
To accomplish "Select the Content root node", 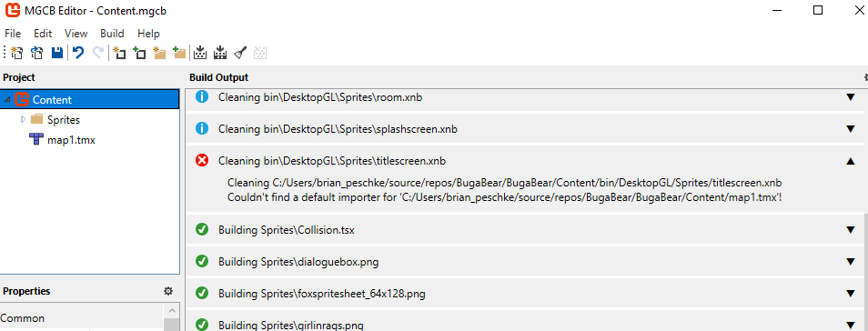I will pyautogui.click(x=90, y=100).
